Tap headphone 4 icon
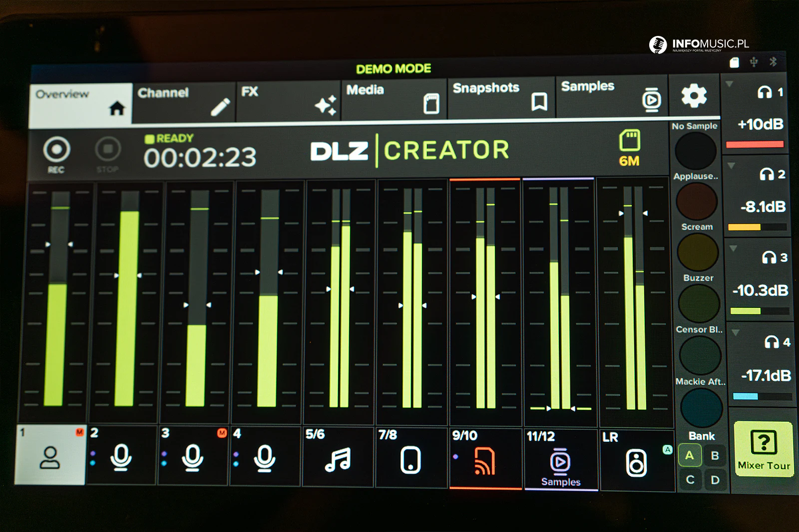Image resolution: width=799 pixels, height=532 pixels. 772,342
